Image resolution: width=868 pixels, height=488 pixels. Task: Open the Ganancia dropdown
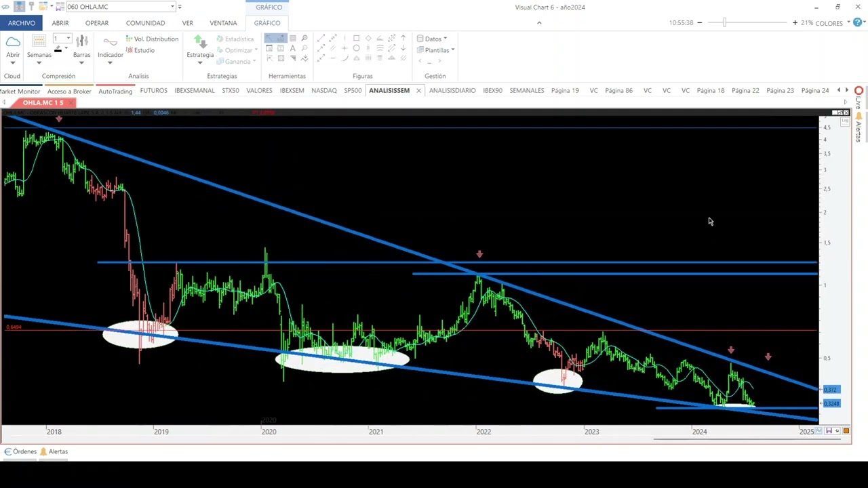pos(236,62)
